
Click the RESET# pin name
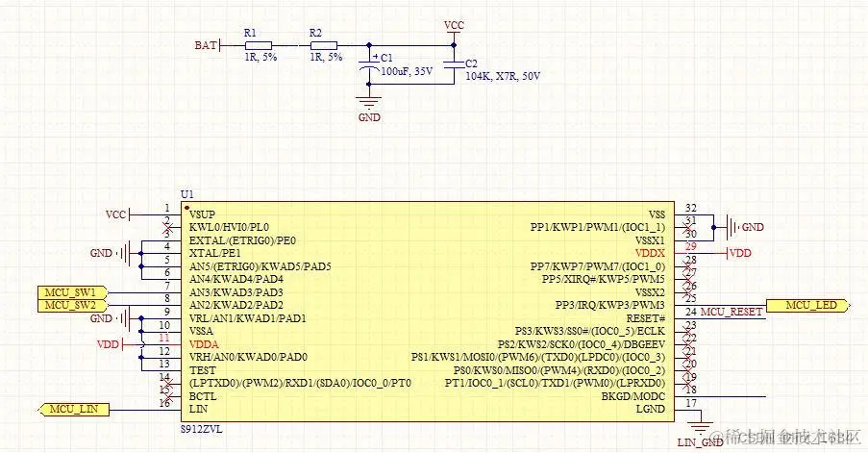pos(645,318)
